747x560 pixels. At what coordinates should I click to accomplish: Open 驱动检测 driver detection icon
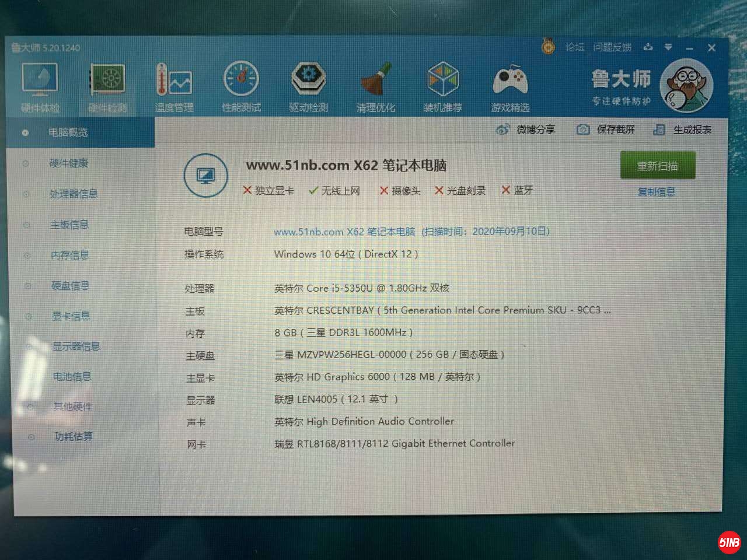point(308,87)
